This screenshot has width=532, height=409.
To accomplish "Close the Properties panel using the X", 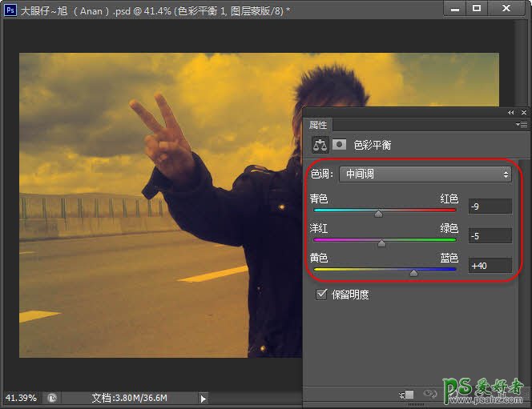I will [x=523, y=113].
